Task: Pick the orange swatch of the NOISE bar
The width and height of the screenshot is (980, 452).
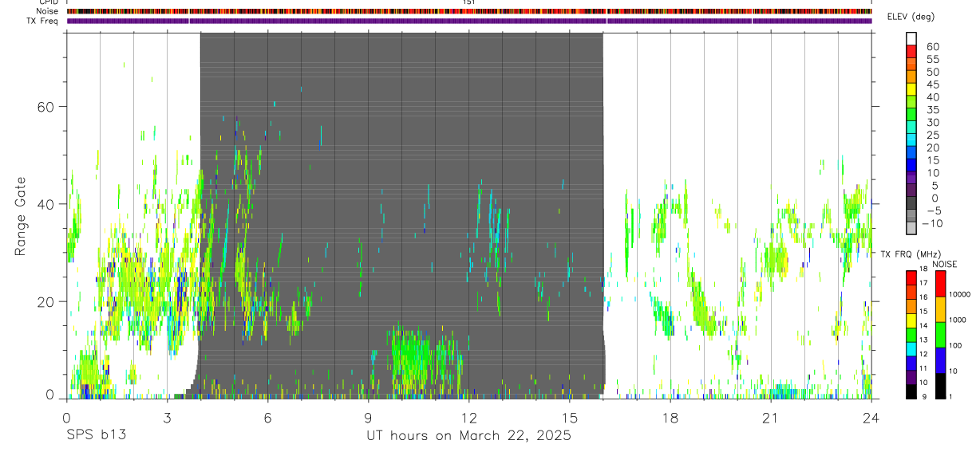Action: pyautogui.click(x=941, y=309)
